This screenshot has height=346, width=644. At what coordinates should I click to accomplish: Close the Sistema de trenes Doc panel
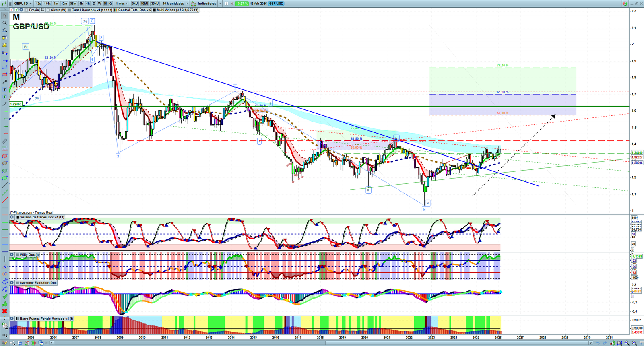click(12, 217)
